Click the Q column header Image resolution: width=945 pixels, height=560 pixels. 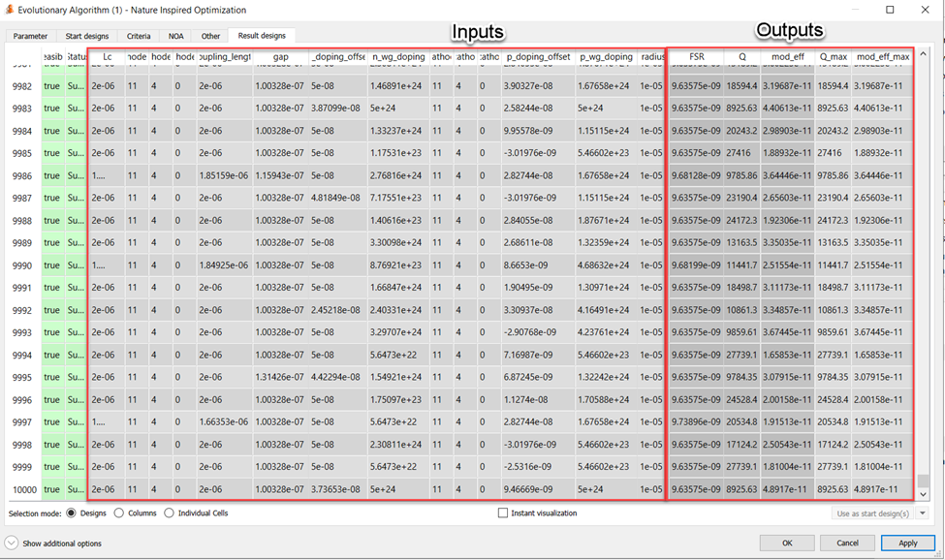pyautogui.click(x=742, y=56)
